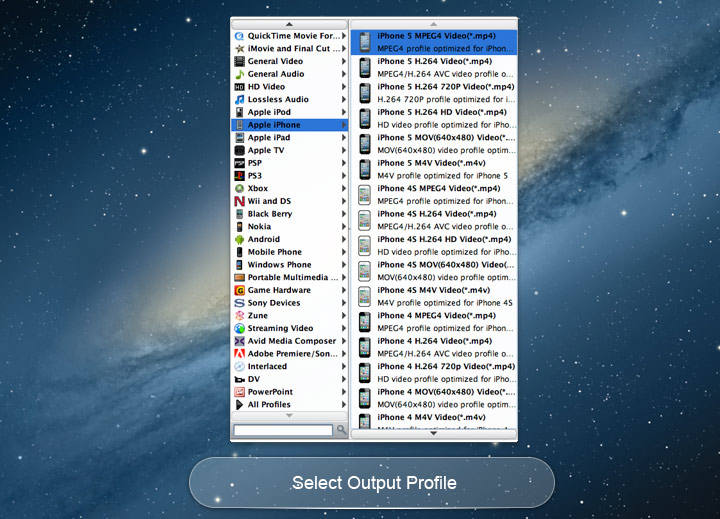
Task: Click the profile list scroll-up arrow
Action: (433, 24)
